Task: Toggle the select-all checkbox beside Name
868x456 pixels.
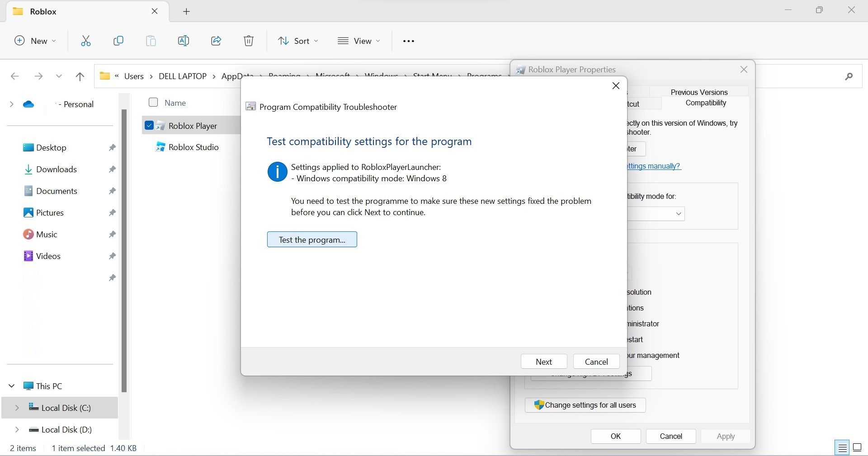Action: (x=153, y=103)
